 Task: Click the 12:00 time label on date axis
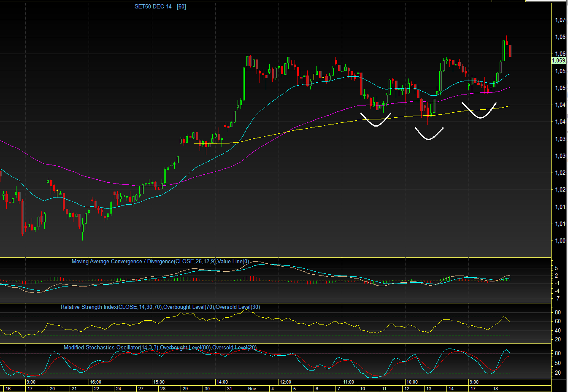[x=285, y=382]
